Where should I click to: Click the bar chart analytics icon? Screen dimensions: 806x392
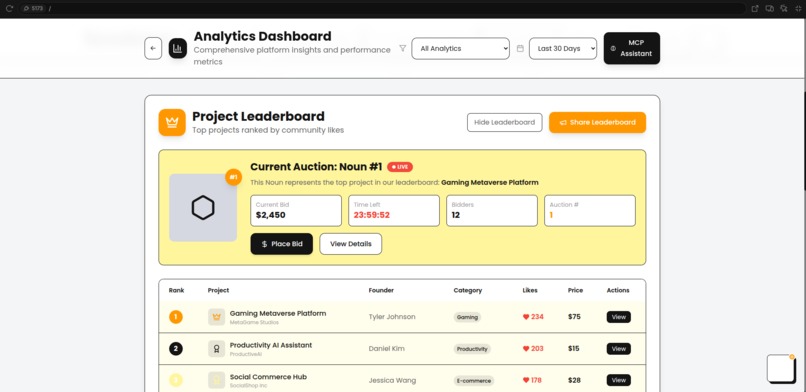tap(178, 48)
